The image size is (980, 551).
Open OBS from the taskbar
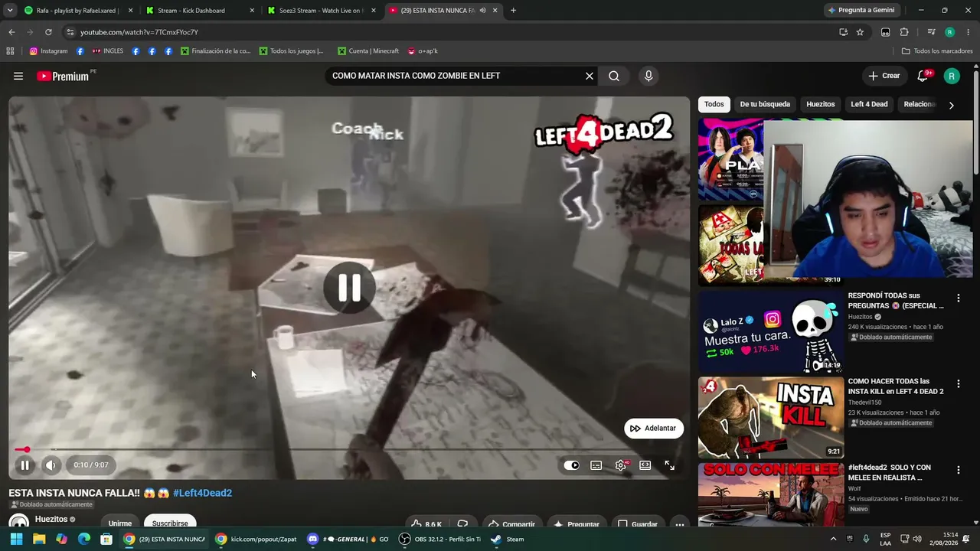[x=439, y=539]
